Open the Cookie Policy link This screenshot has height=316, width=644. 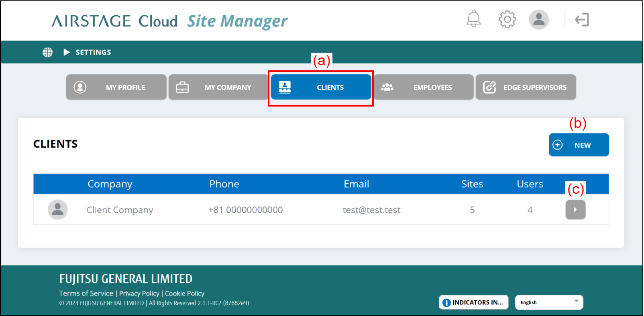coord(185,293)
